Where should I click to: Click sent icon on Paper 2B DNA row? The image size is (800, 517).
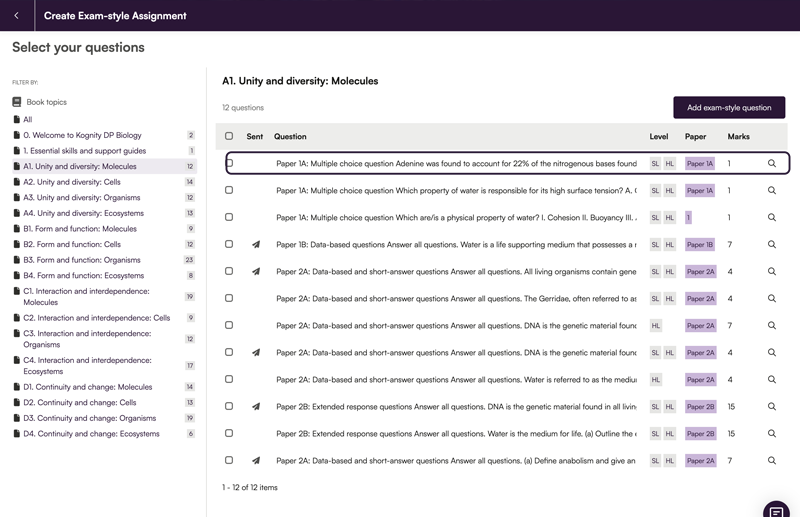256,407
